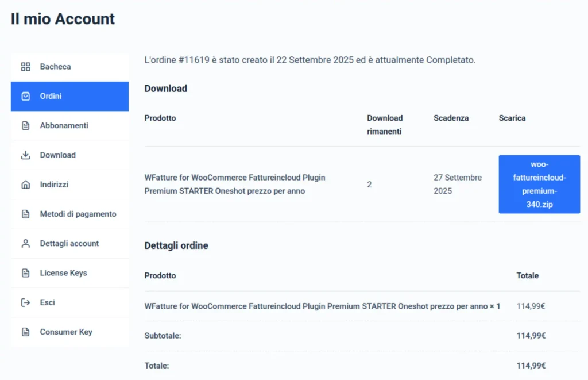Click the Esci logout arrow icon
The height and width of the screenshot is (380, 588).
click(x=25, y=302)
